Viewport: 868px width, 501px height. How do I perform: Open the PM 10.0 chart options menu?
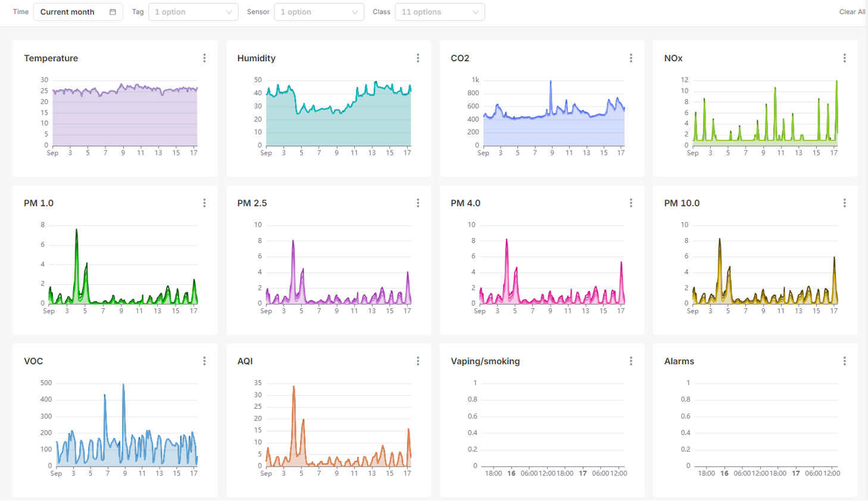click(844, 203)
